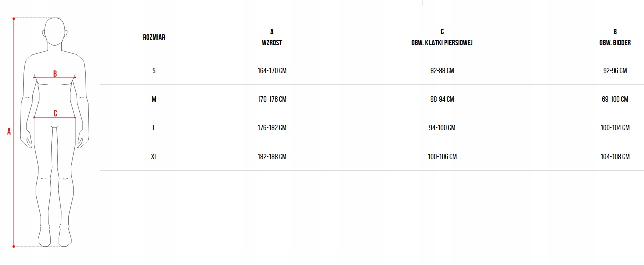Click the OBW. KLATKI PIERSIOWEJ header
The width and height of the screenshot is (644, 265).
[442, 43]
